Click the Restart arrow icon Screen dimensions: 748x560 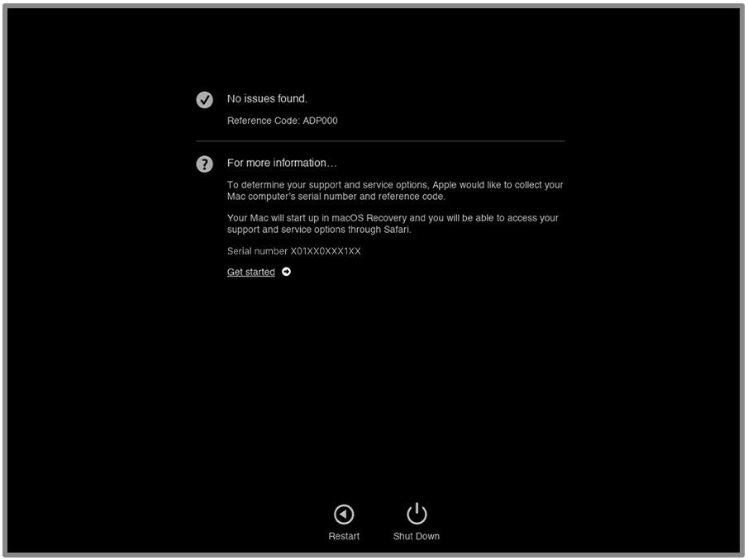tap(344, 515)
